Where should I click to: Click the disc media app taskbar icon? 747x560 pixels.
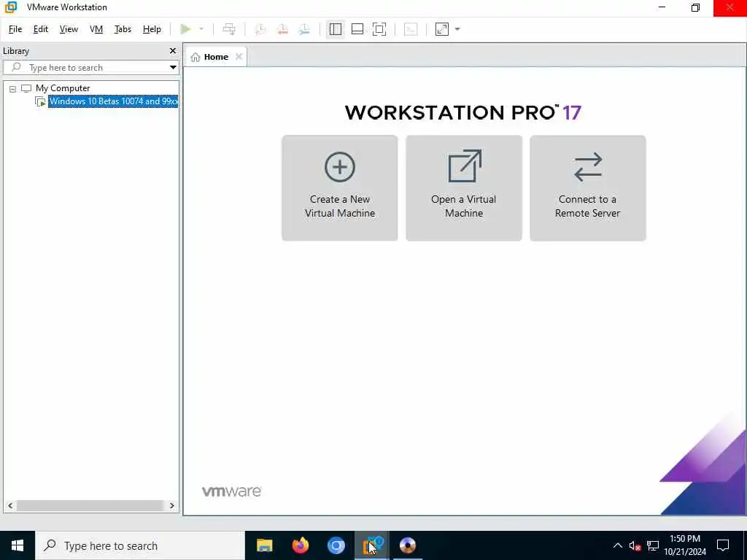[408, 545]
